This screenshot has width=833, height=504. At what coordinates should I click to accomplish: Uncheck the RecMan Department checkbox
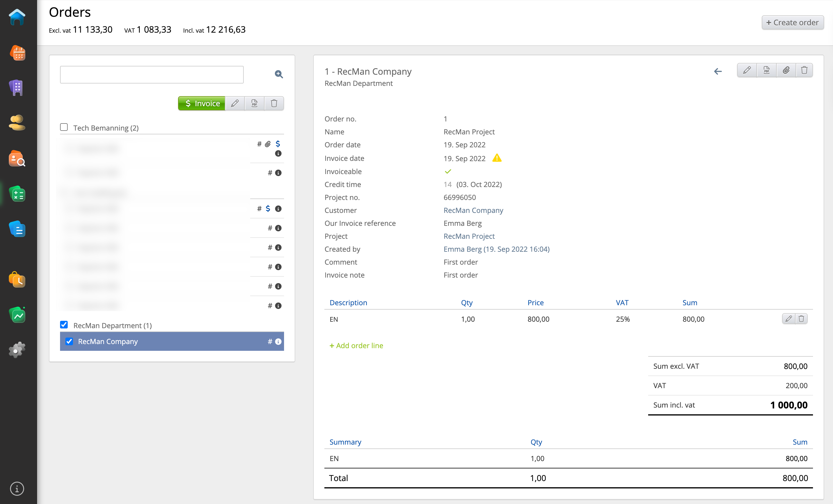point(64,325)
